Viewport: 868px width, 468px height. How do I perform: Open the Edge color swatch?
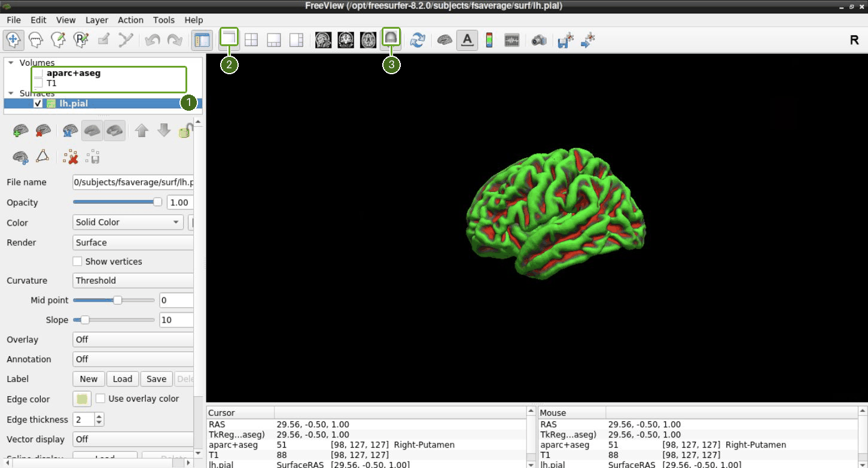pos(81,399)
